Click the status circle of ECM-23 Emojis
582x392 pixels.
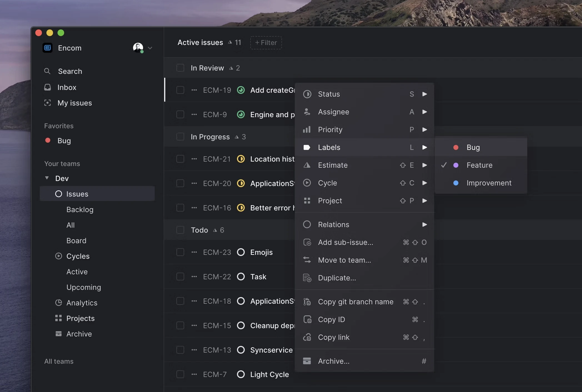(x=241, y=252)
